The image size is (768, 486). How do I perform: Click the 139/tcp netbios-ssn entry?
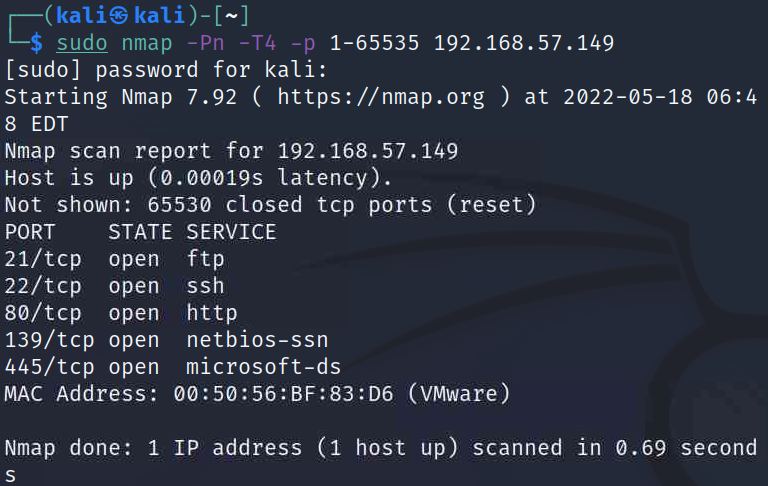point(167,340)
